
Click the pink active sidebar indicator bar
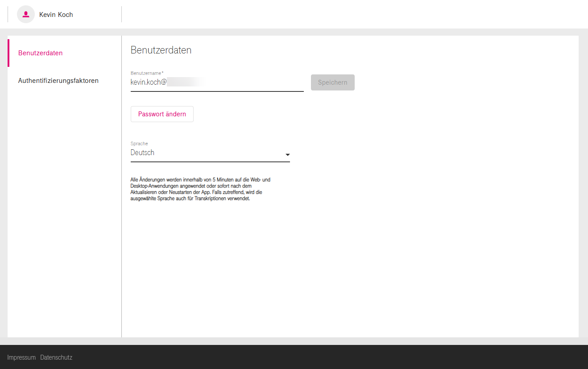(8, 53)
